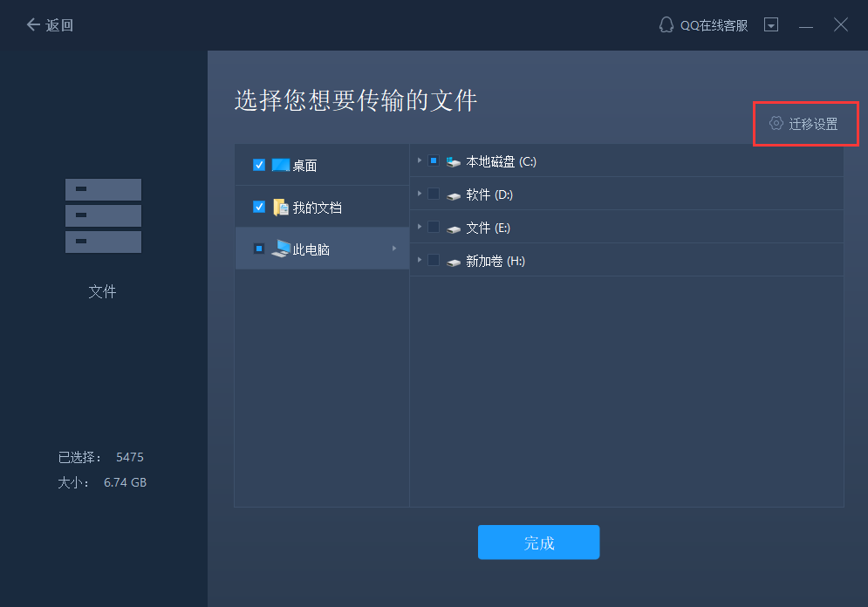
Task: Click the 本地磁盘 (C:) drive icon
Action: [454, 161]
